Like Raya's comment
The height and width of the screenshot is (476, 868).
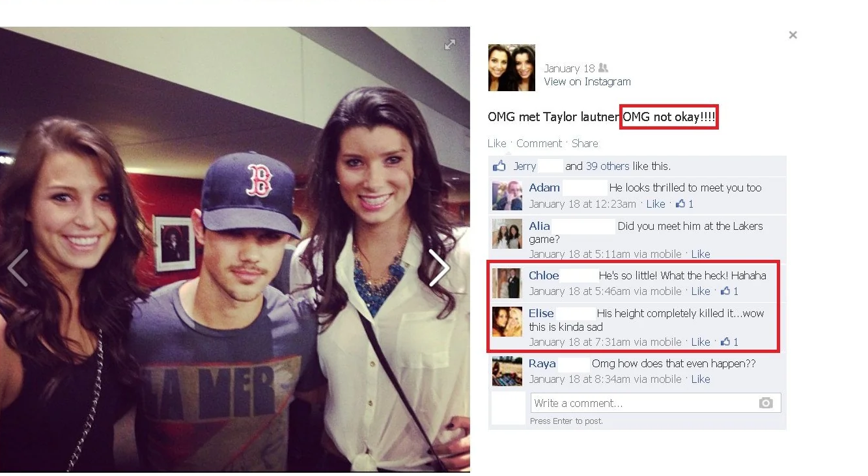tap(701, 379)
